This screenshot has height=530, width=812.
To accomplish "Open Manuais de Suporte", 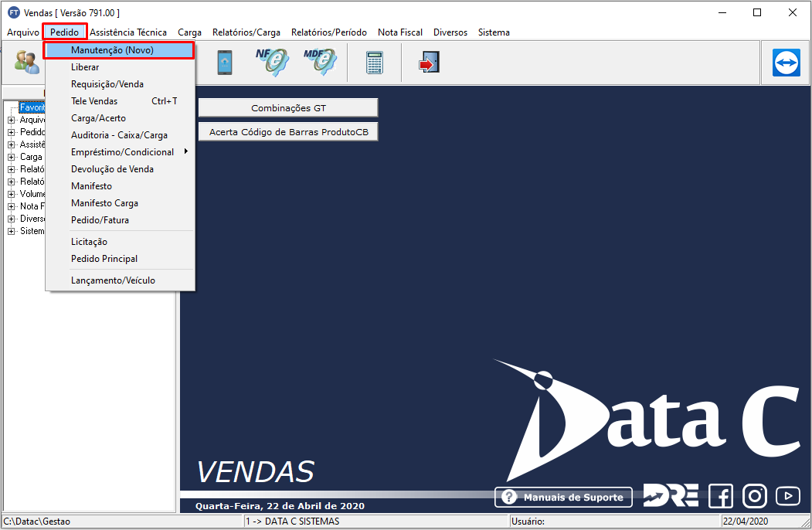I will pos(563,497).
